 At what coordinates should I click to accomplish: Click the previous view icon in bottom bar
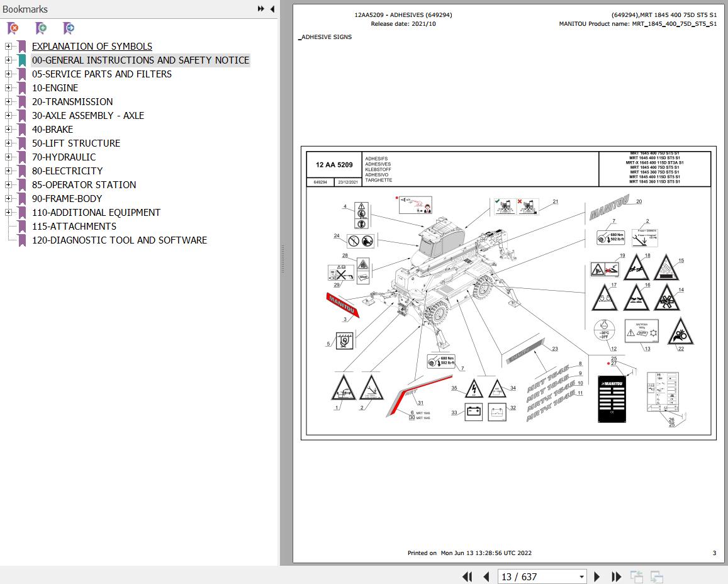pos(637,576)
